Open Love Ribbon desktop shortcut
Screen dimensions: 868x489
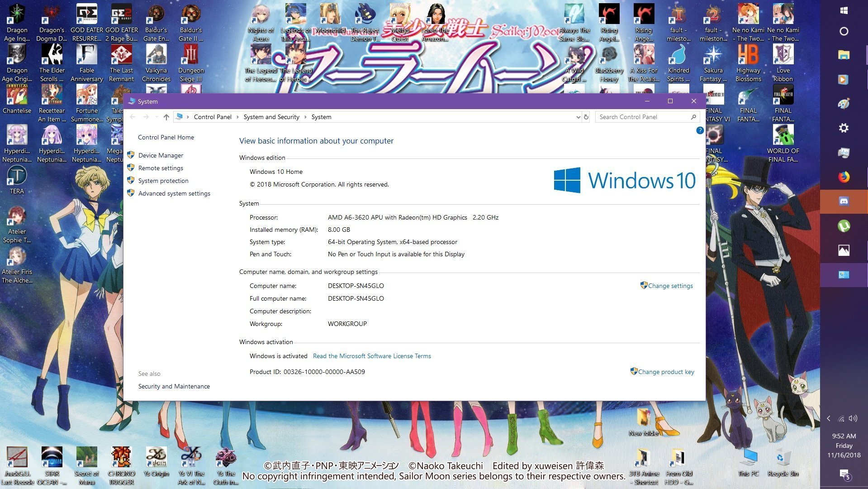(783, 63)
